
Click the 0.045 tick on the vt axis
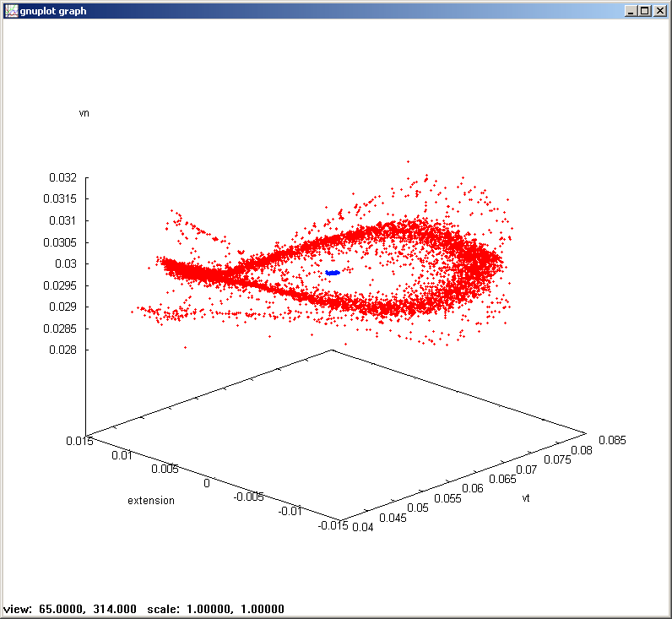(393, 518)
